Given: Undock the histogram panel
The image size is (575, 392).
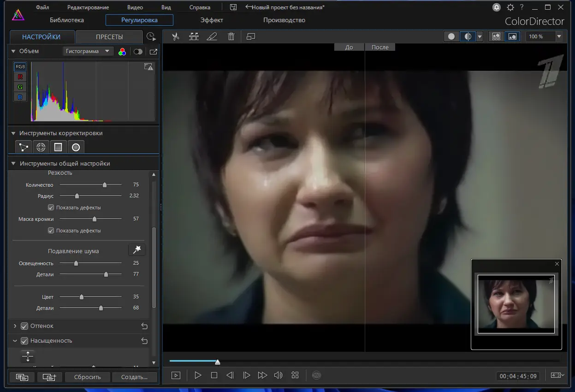Looking at the screenshot, I should point(154,52).
